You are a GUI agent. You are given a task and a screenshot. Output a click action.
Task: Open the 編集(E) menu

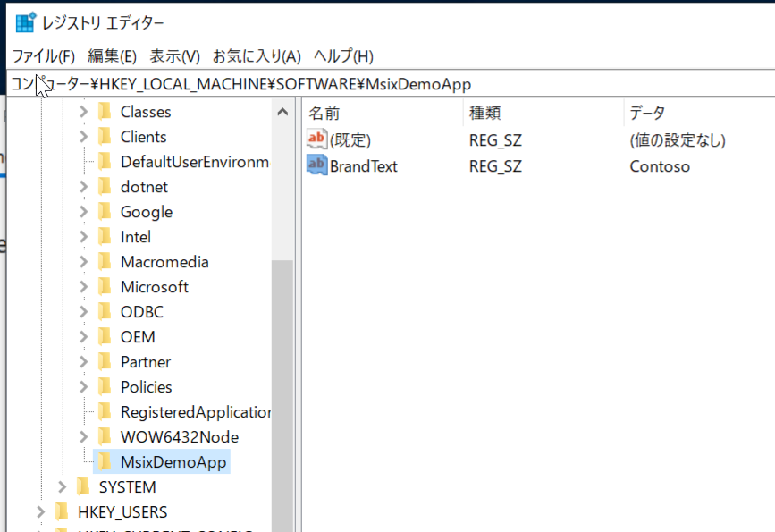113,56
